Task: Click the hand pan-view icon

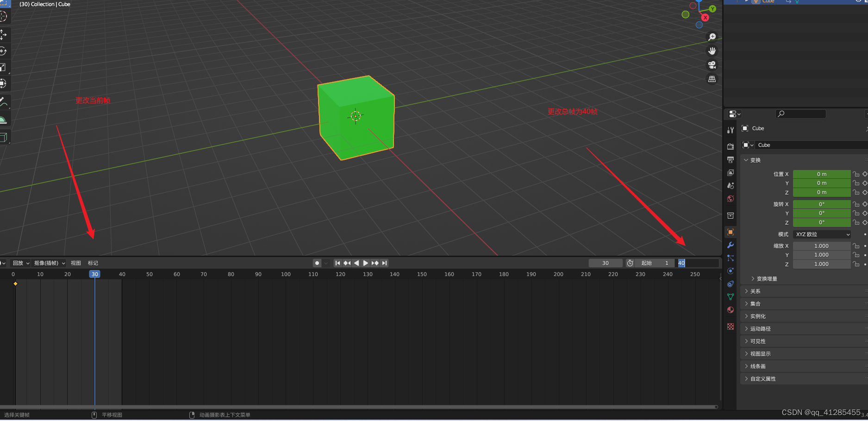Action: pos(712,51)
